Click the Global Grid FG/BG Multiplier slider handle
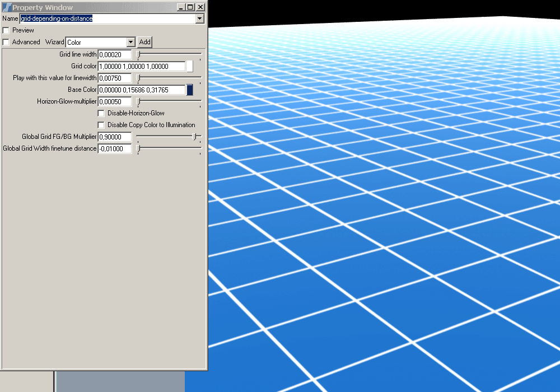 [194, 136]
